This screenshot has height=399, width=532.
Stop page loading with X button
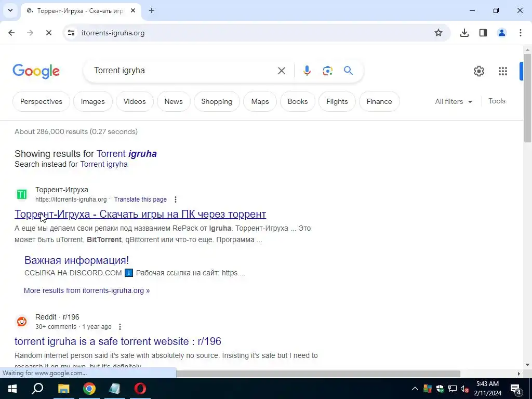48,33
